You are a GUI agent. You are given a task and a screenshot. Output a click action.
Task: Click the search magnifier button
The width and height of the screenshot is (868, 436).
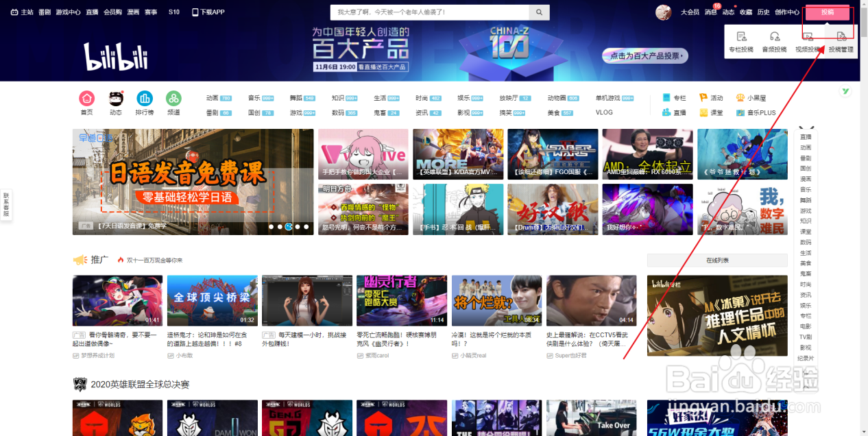[x=540, y=12]
